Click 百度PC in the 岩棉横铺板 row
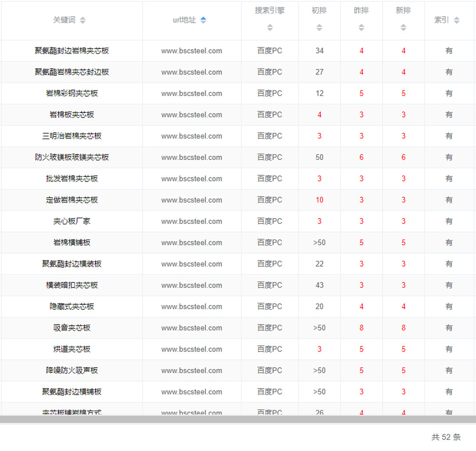 coord(269,242)
